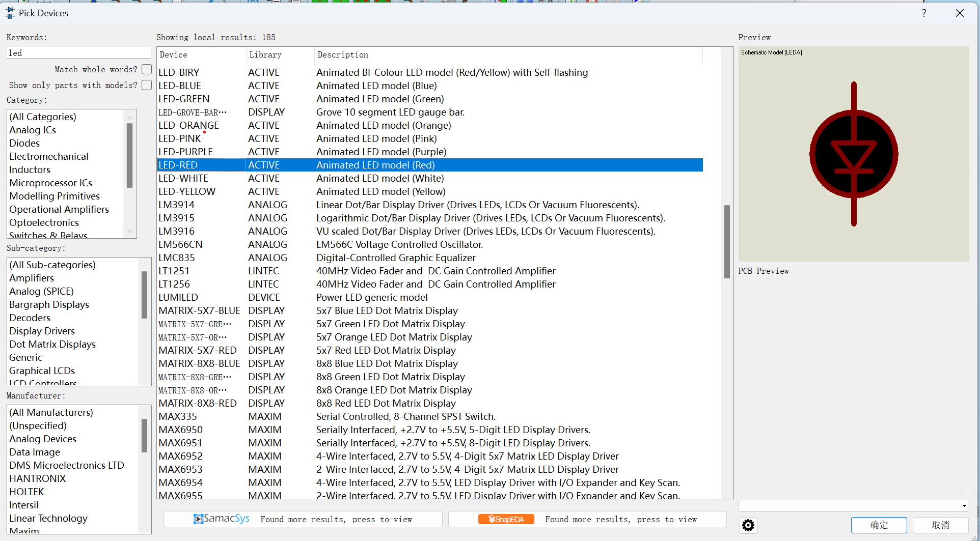The image size is (980, 541).
Task: Select All Sub-categories entry
Action: pos(52,265)
